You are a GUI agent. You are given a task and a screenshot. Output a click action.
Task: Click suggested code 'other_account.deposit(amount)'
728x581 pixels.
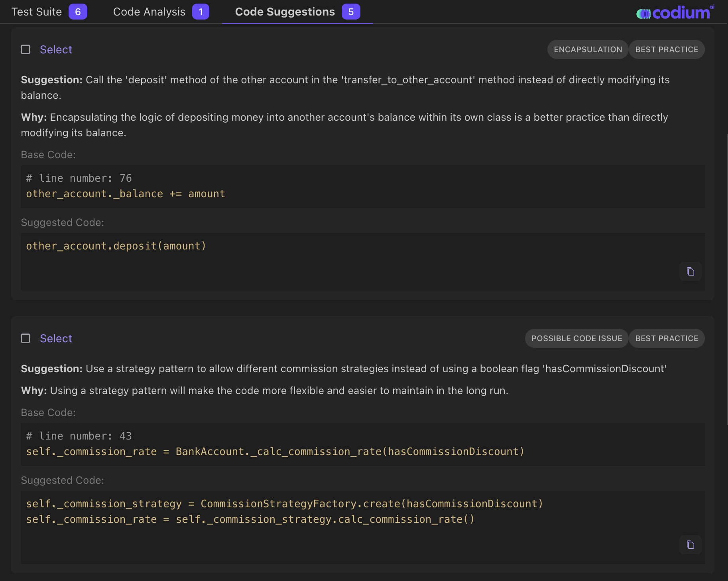[116, 246]
